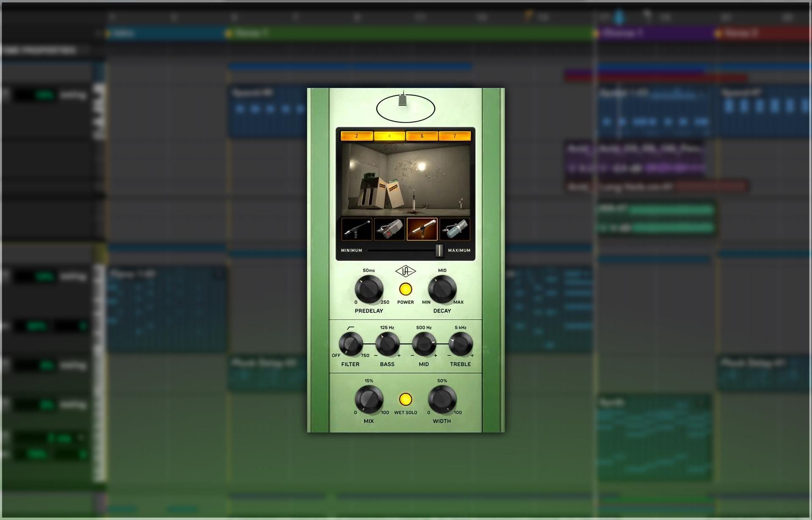
Task: Click the TREBLE knob
Action: (x=461, y=344)
